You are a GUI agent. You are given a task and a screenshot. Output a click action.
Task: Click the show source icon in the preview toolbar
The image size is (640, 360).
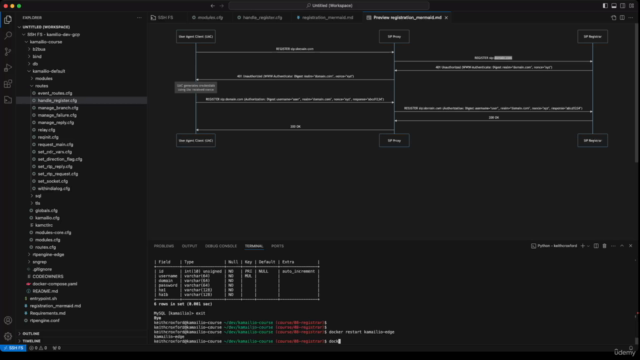coord(613,18)
